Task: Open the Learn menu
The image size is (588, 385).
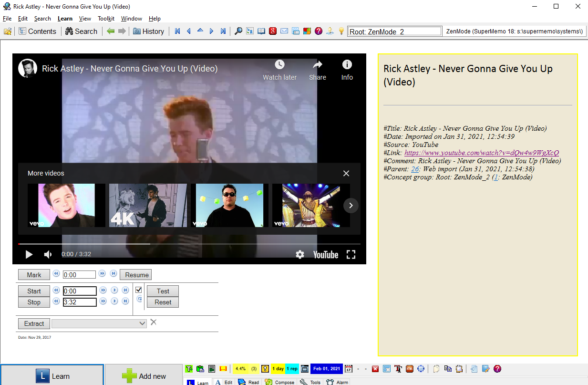Action: [x=65, y=19]
